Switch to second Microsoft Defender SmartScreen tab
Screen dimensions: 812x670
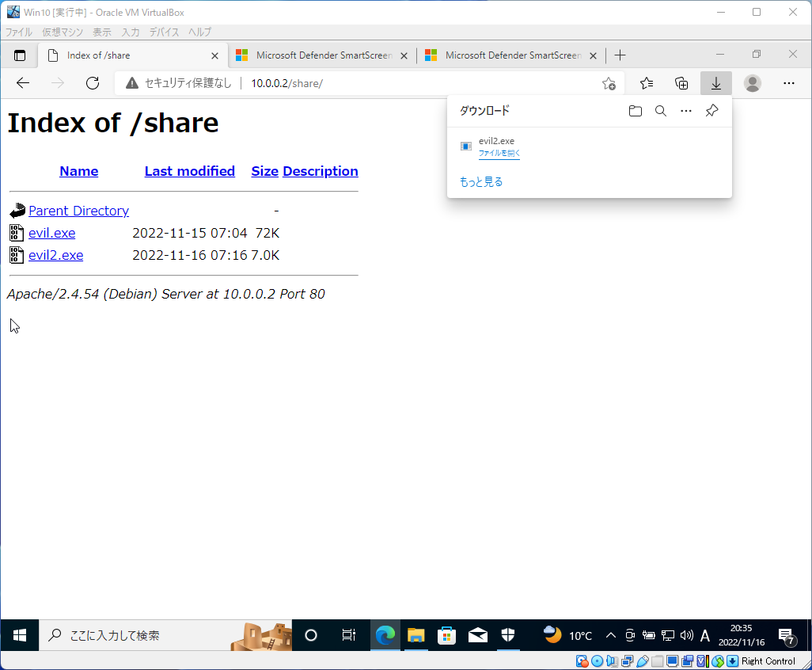513,55
